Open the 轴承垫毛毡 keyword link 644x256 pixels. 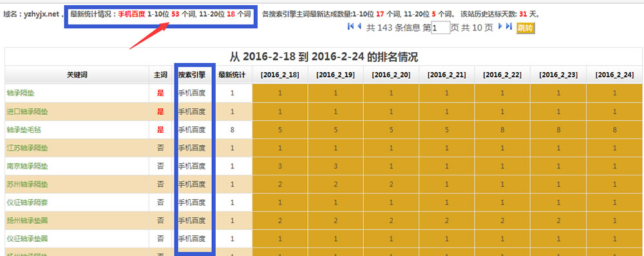pos(24,130)
